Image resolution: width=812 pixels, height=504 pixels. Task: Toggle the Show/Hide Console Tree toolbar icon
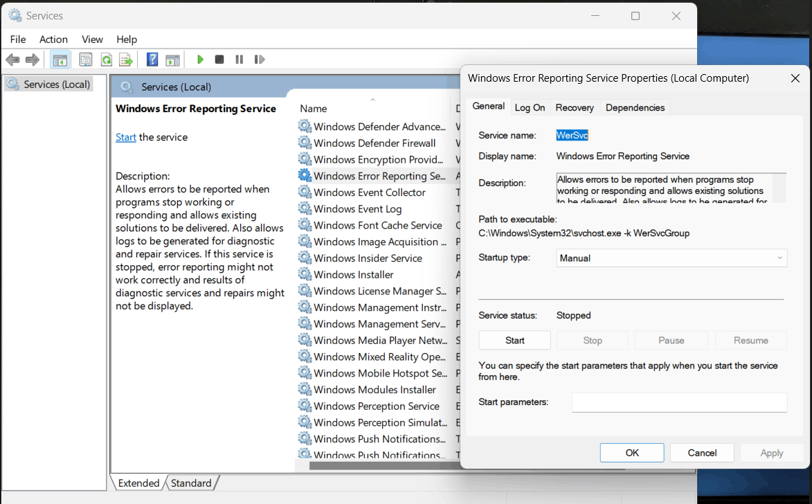point(60,60)
